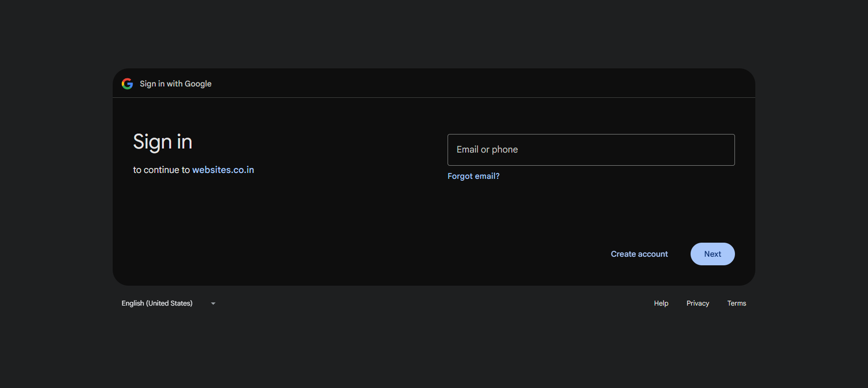Click the Google G logo
The width and height of the screenshot is (868, 388).
[127, 84]
